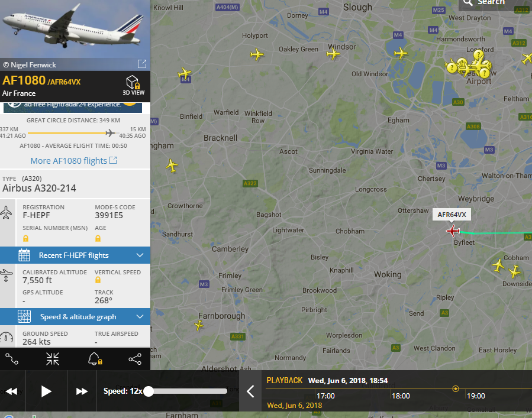This screenshot has width=532, height=418.
Task: Open aircraft photo in external window
Action: pyautogui.click(x=142, y=64)
